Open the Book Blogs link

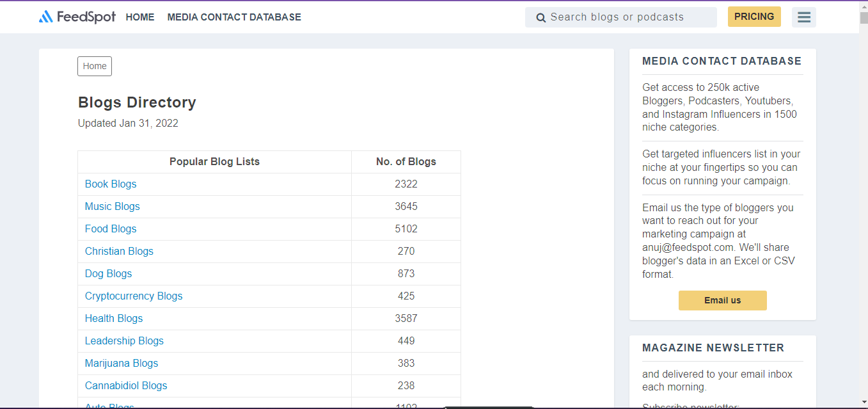pos(111,184)
